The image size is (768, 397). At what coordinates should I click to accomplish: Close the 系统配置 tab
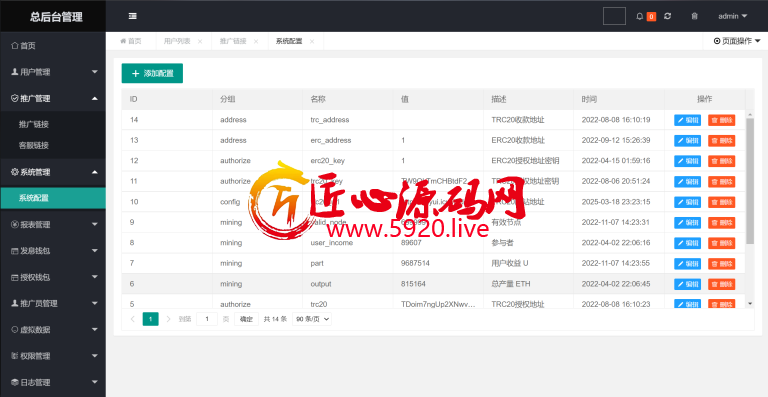click(312, 42)
